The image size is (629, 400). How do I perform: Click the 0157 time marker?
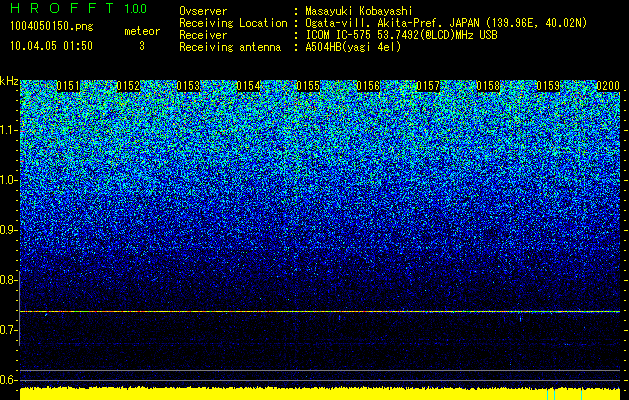428,86
